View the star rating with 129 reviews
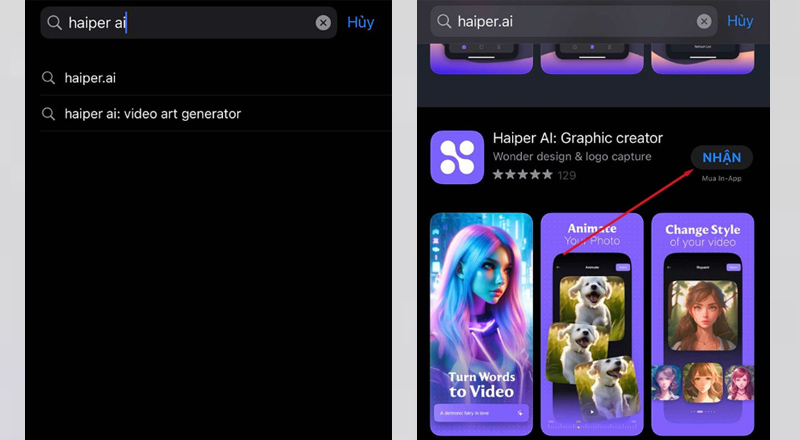Image resolution: width=800 pixels, height=440 pixels. pyautogui.click(x=534, y=175)
